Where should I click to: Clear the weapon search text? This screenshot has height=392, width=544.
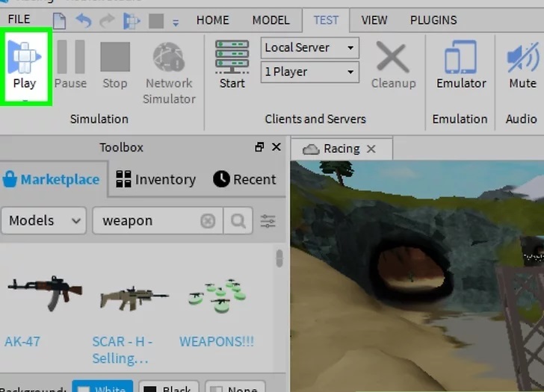click(x=208, y=221)
